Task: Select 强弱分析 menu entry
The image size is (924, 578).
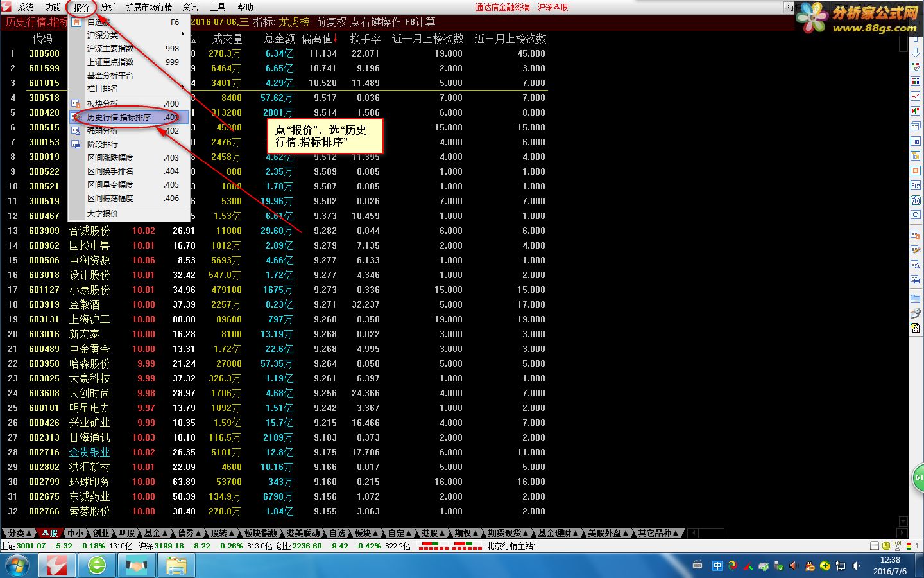Action: (x=130, y=130)
